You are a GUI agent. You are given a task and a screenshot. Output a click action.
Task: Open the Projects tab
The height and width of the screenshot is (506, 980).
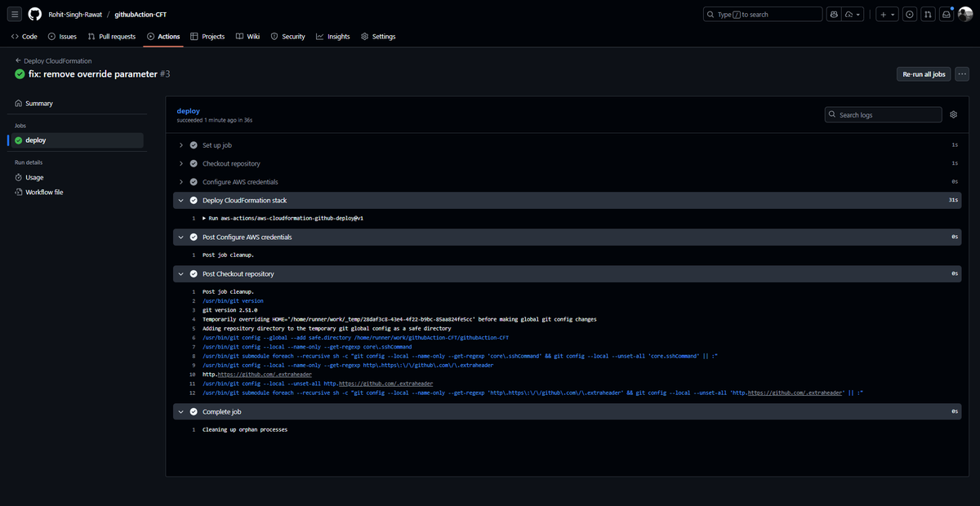point(207,37)
